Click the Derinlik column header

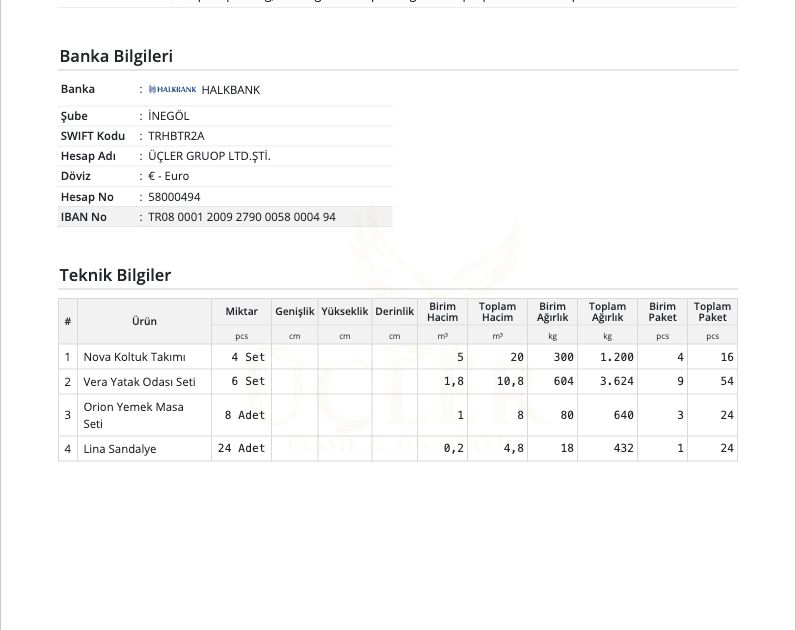pyautogui.click(x=394, y=311)
